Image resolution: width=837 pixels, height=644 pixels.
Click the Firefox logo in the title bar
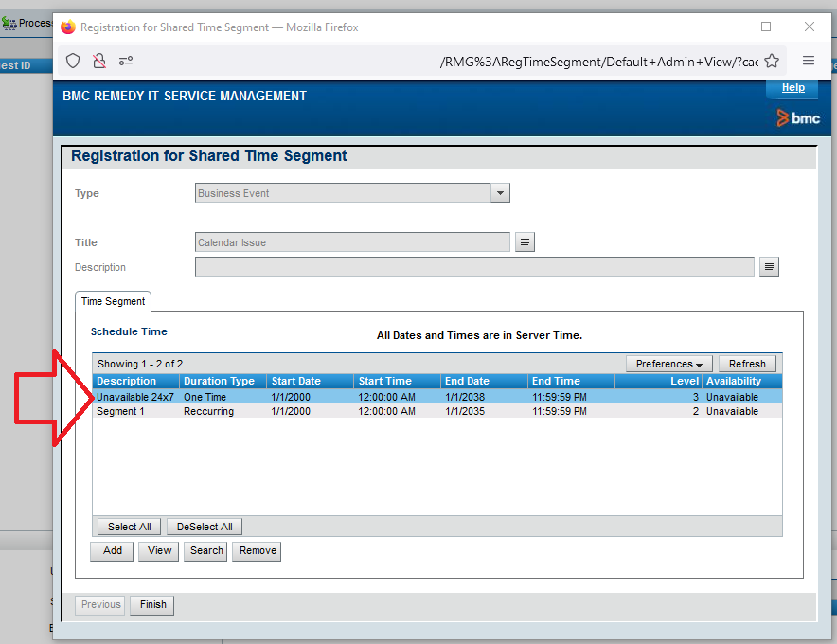tap(68, 27)
